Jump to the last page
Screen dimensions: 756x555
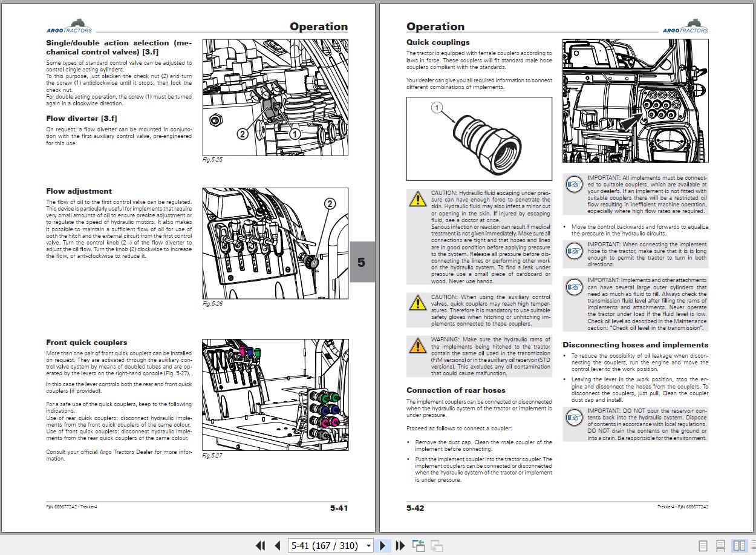pyautogui.click(x=400, y=545)
